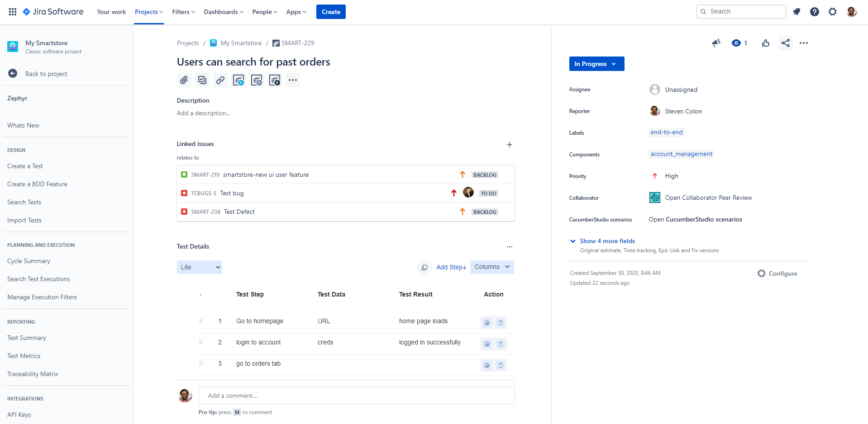Screen dimensions: 868x424
Task: Delete the 'login to account' test step
Action: click(x=501, y=344)
